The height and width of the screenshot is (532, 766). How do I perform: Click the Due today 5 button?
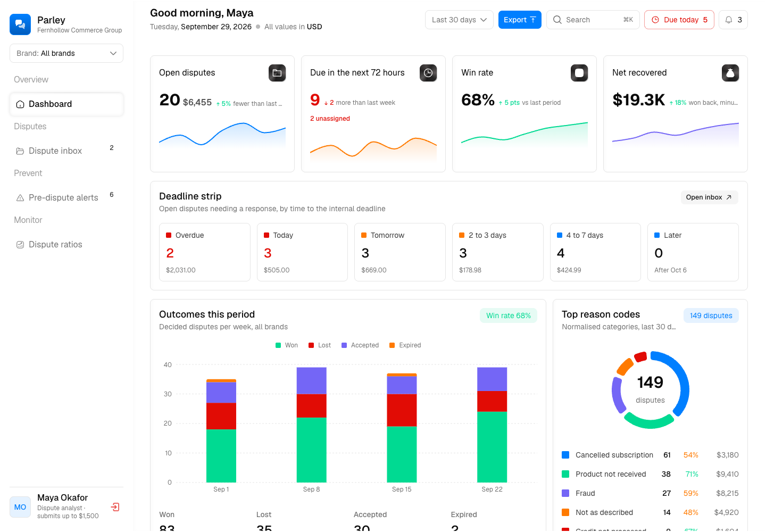click(x=679, y=20)
